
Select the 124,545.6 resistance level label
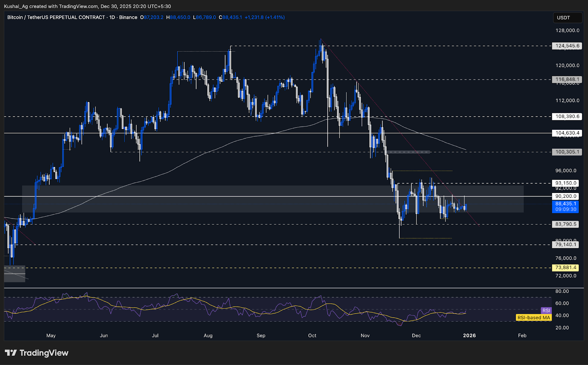click(566, 46)
